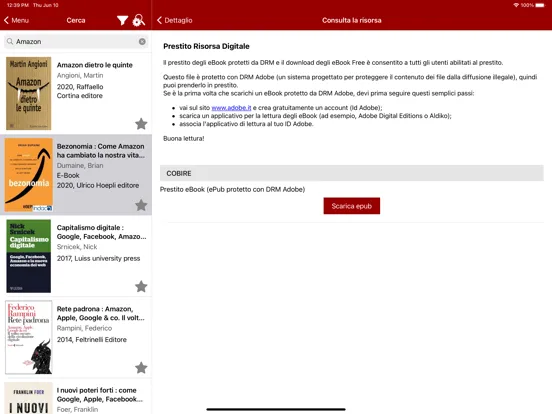Click author Rampini, Federico

[x=84, y=328]
